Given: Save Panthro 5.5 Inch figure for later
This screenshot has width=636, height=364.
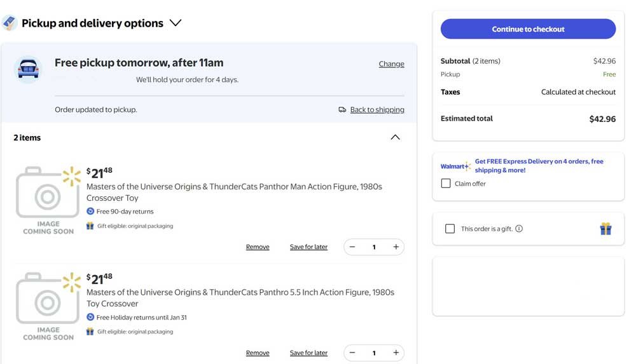Looking at the screenshot, I should click(x=308, y=353).
